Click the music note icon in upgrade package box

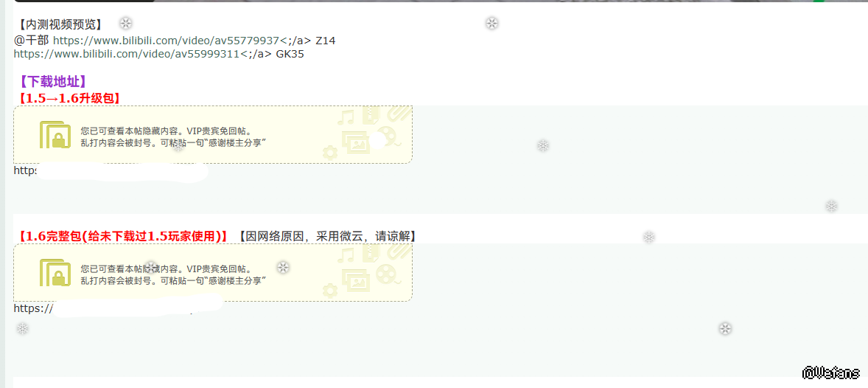tap(346, 117)
